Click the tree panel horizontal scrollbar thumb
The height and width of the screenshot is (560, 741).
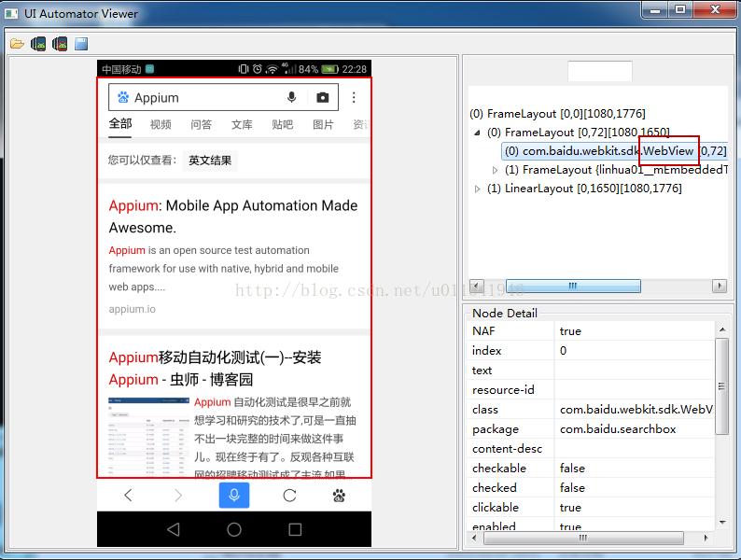tap(573, 286)
